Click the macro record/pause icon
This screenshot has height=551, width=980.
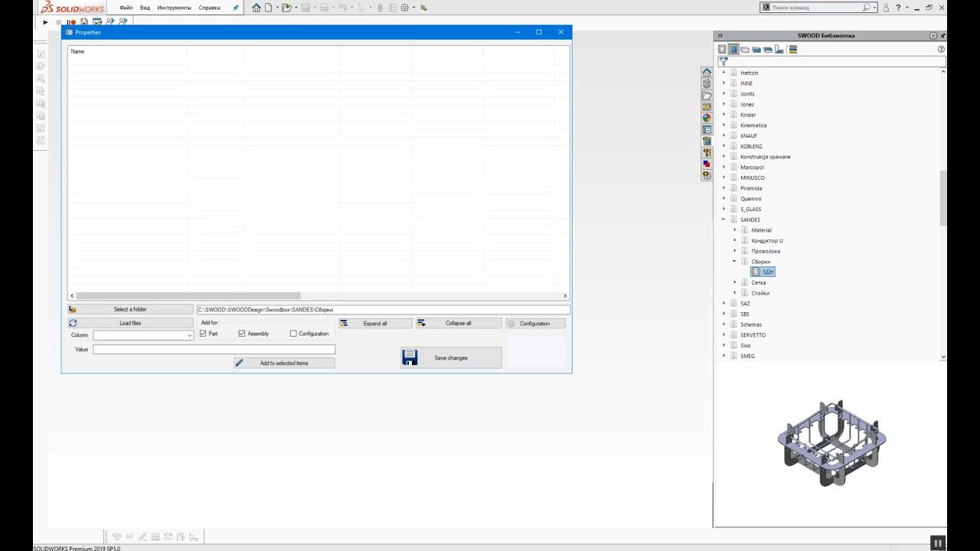click(x=71, y=22)
